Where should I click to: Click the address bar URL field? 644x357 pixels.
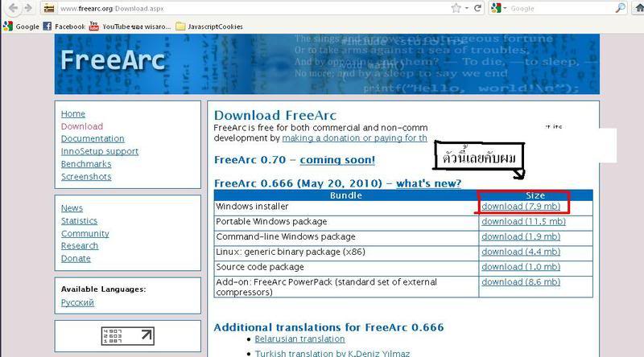click(253, 8)
